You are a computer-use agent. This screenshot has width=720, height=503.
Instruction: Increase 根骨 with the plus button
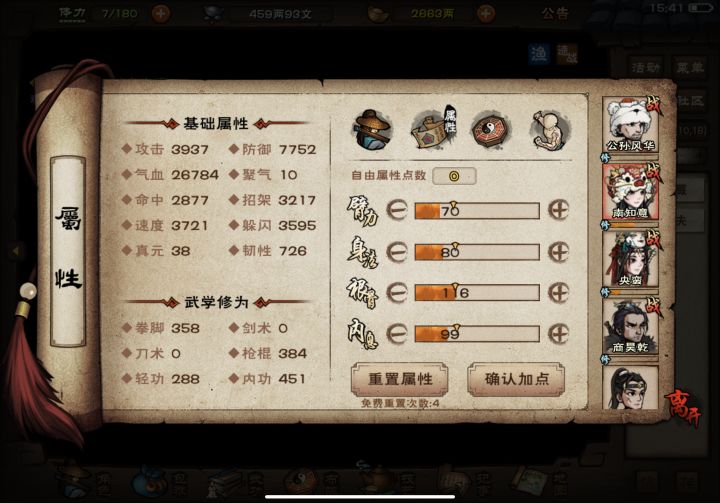558,293
